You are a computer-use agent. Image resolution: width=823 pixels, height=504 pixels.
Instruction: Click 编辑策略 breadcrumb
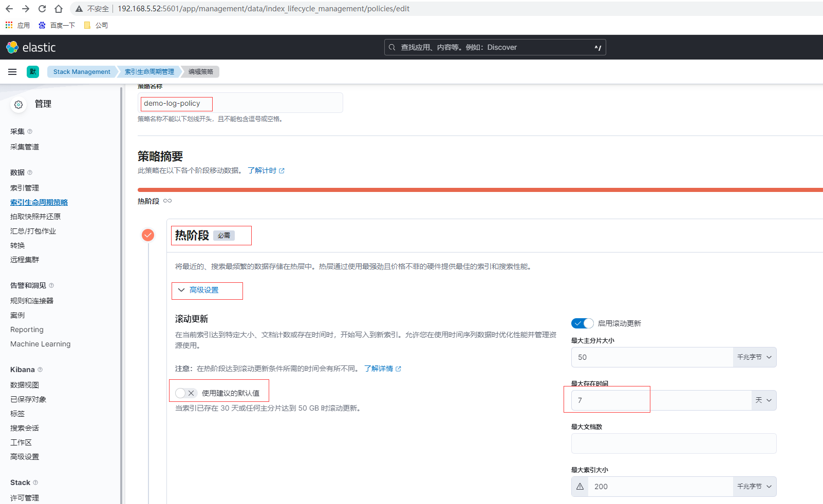(x=201, y=72)
